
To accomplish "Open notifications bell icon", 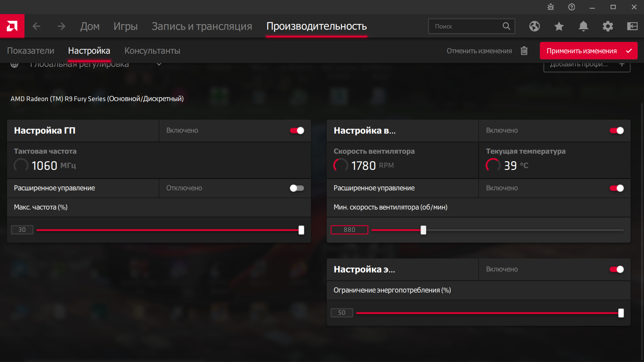I will tap(583, 26).
